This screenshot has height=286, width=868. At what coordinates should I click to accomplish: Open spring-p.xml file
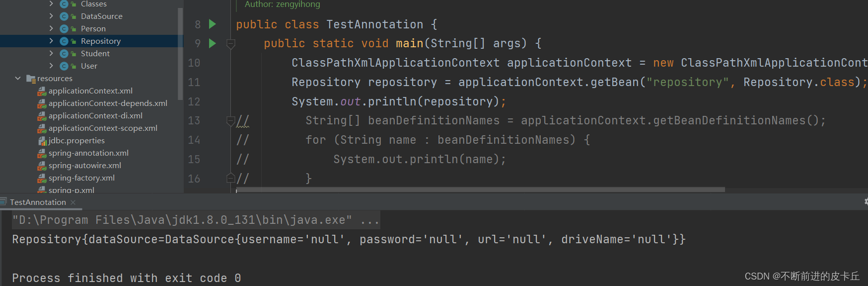[72, 190]
